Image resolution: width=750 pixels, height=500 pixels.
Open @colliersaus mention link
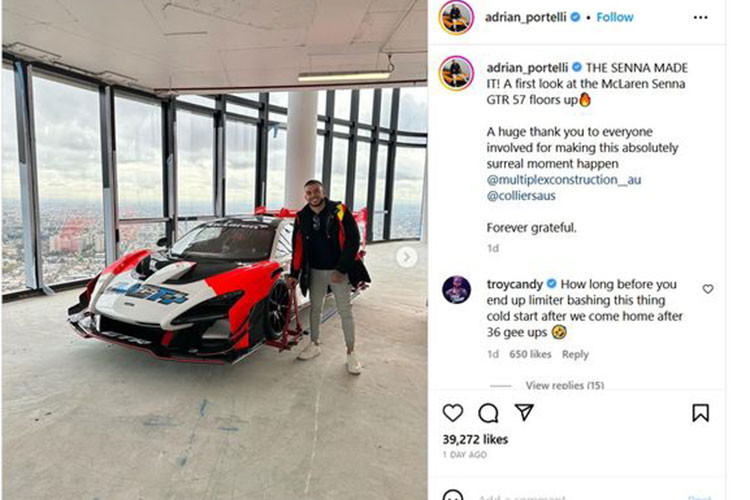click(x=521, y=196)
